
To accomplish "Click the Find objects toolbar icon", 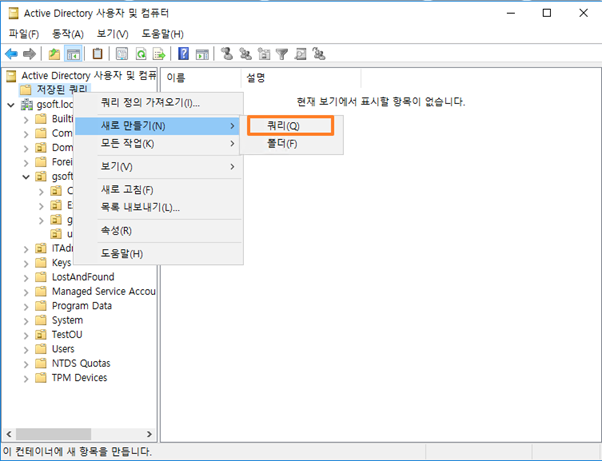I will tap(300, 54).
